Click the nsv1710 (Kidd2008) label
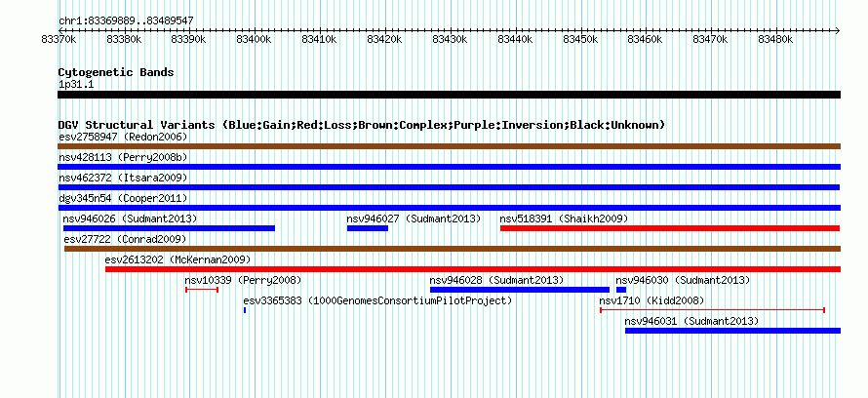868x398 pixels. click(651, 300)
